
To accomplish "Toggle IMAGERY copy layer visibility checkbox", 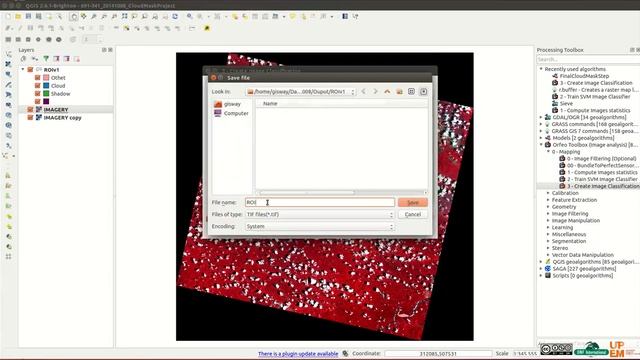I will (30, 118).
